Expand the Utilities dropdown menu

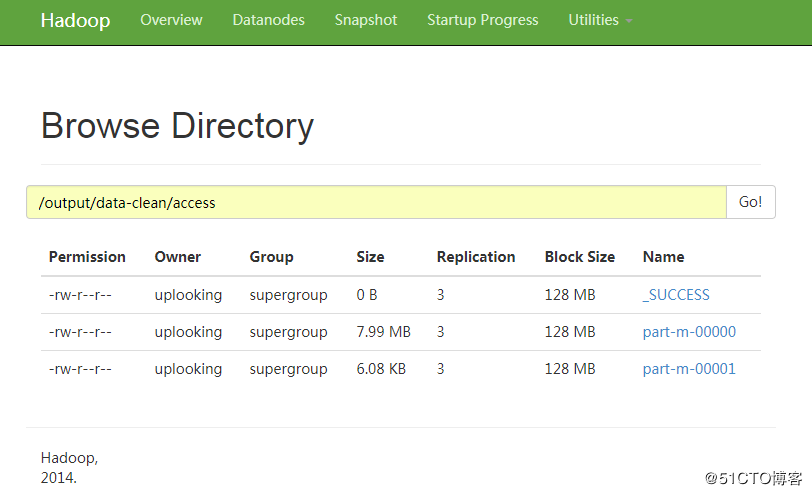(x=600, y=20)
